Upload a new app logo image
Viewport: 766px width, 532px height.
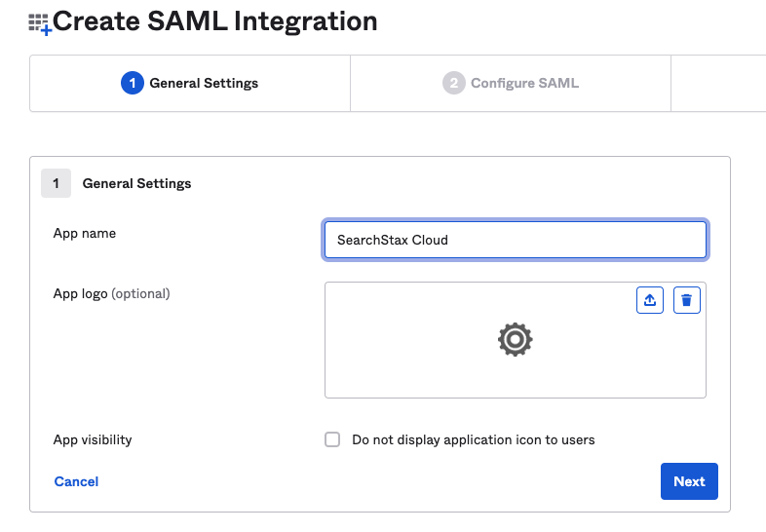coord(650,300)
